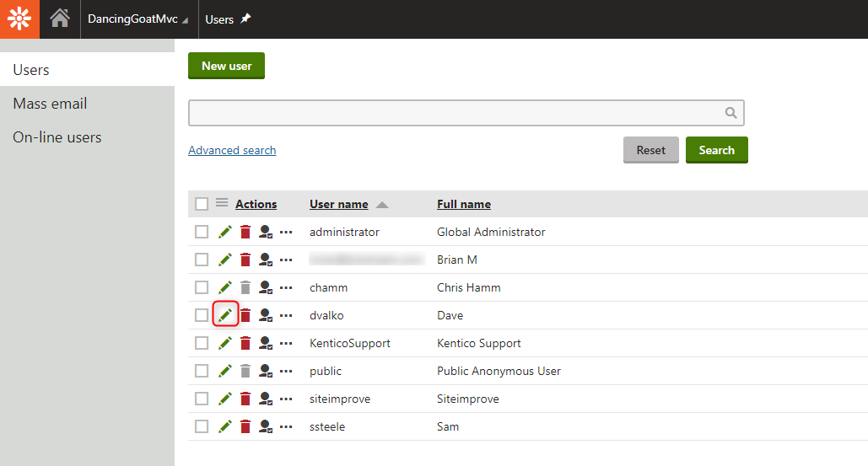The width and height of the screenshot is (868, 466).
Task: Select the public row checkbox
Action: (202, 371)
